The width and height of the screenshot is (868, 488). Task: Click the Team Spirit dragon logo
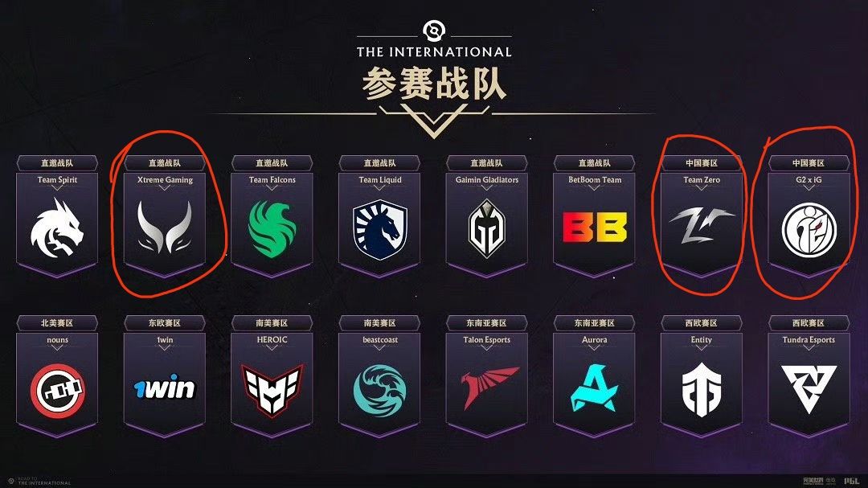click(57, 228)
